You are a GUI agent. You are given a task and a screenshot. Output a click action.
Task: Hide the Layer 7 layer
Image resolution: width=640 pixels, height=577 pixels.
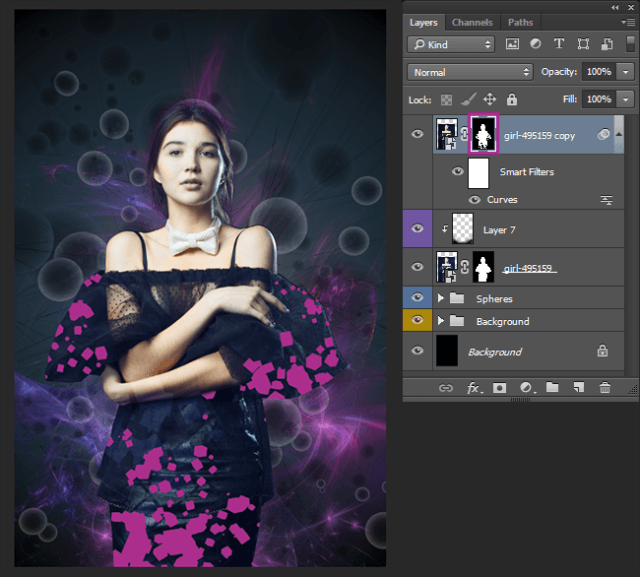[x=418, y=229]
